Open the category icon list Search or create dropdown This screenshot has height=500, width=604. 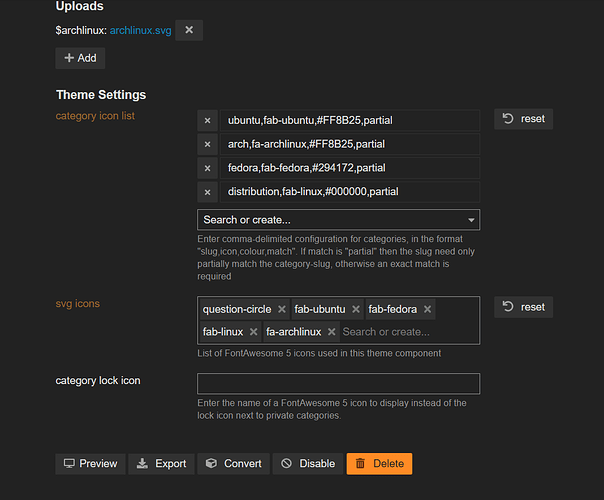[338, 220]
